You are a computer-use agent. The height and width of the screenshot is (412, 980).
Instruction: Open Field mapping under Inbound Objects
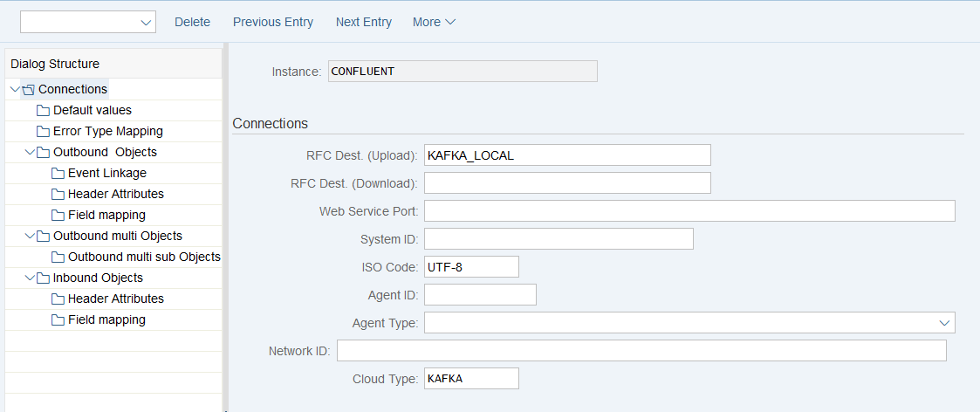[x=106, y=319]
